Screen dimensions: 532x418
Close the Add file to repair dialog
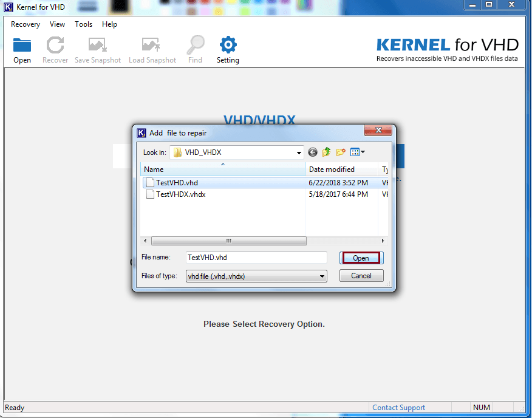[x=378, y=130]
